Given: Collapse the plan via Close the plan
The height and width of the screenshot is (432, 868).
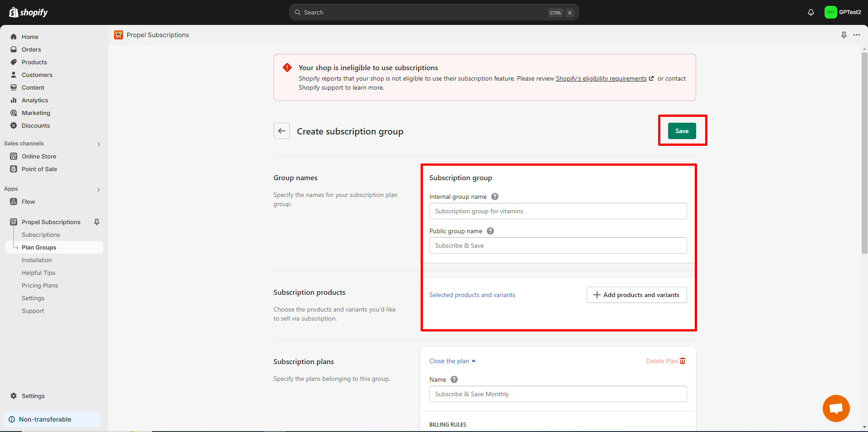Looking at the screenshot, I should tap(452, 361).
